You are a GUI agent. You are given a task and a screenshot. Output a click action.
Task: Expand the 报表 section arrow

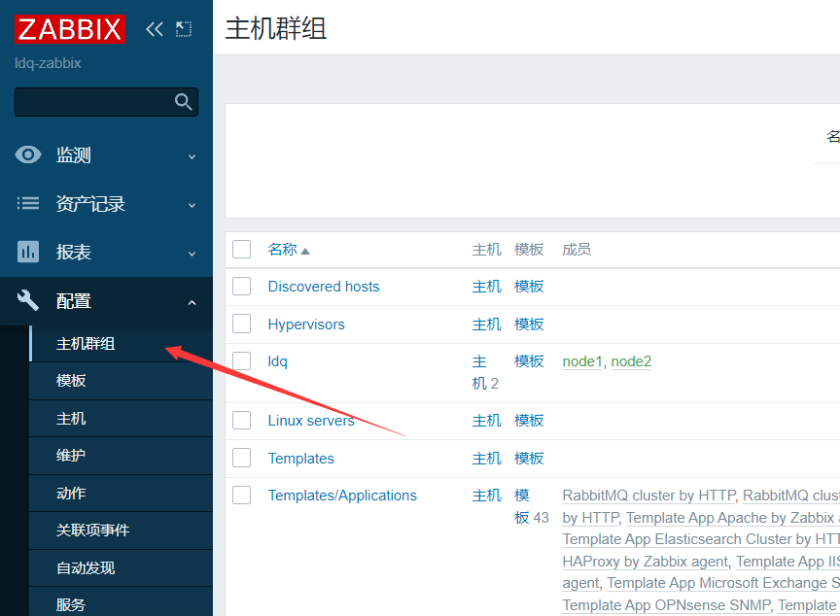[192, 254]
